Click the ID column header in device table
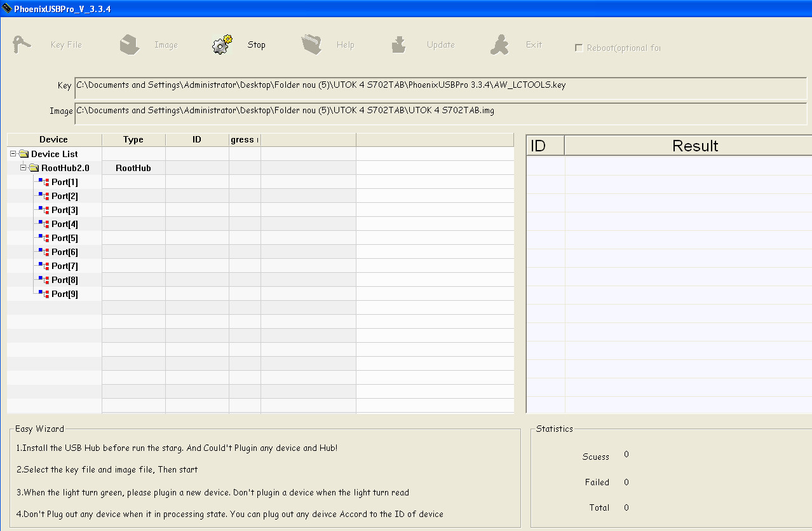 tap(197, 139)
